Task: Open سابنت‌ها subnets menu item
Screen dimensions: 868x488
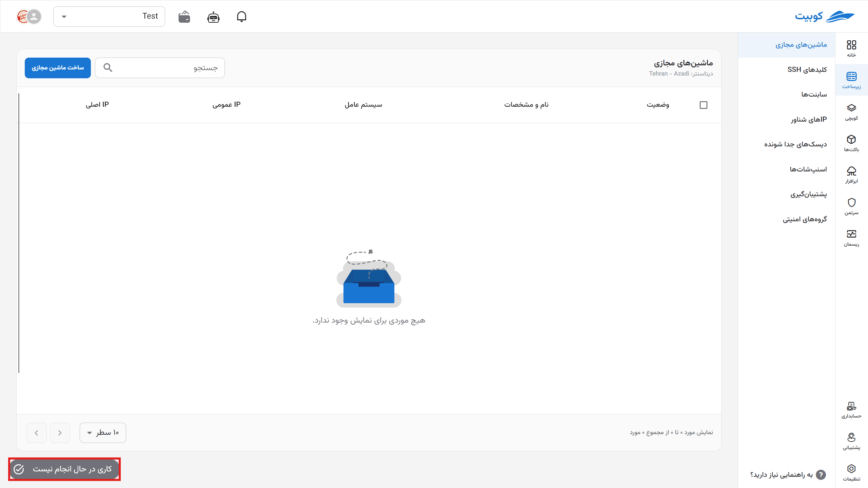Action: [787, 95]
